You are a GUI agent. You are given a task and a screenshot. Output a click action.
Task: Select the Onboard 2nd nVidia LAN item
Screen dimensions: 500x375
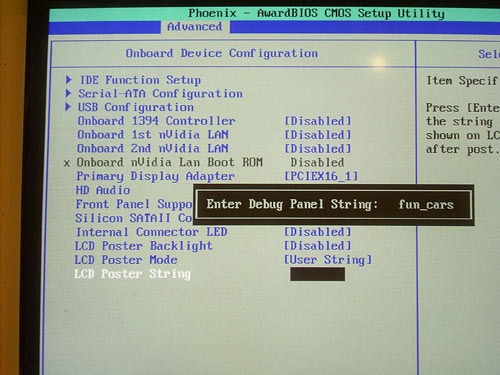[153, 148]
